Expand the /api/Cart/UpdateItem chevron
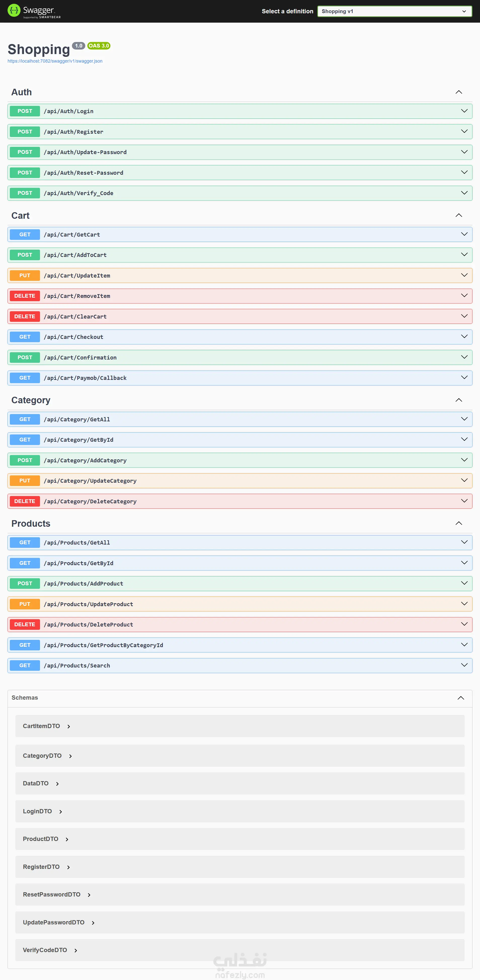This screenshot has height=980, width=480. 464,275
